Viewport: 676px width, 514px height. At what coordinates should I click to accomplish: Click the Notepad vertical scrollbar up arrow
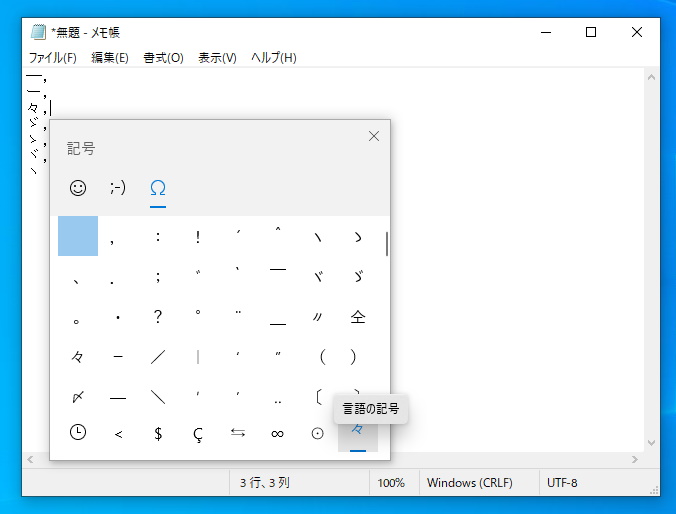651,78
